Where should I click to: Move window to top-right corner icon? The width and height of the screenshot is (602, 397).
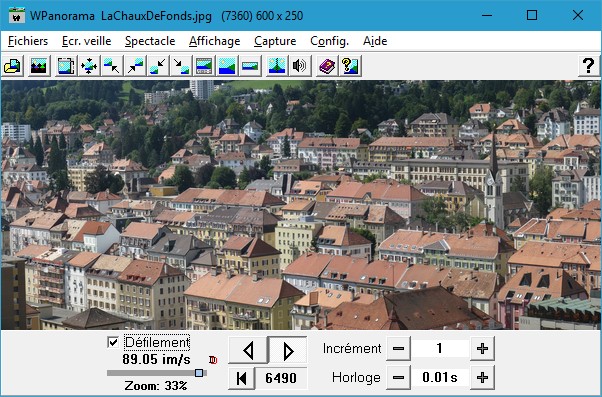point(135,66)
